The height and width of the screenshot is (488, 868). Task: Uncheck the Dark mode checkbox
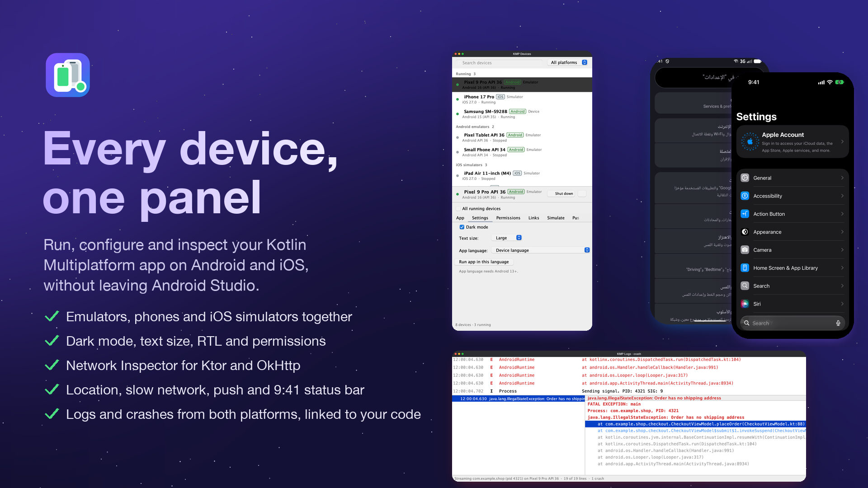(462, 227)
